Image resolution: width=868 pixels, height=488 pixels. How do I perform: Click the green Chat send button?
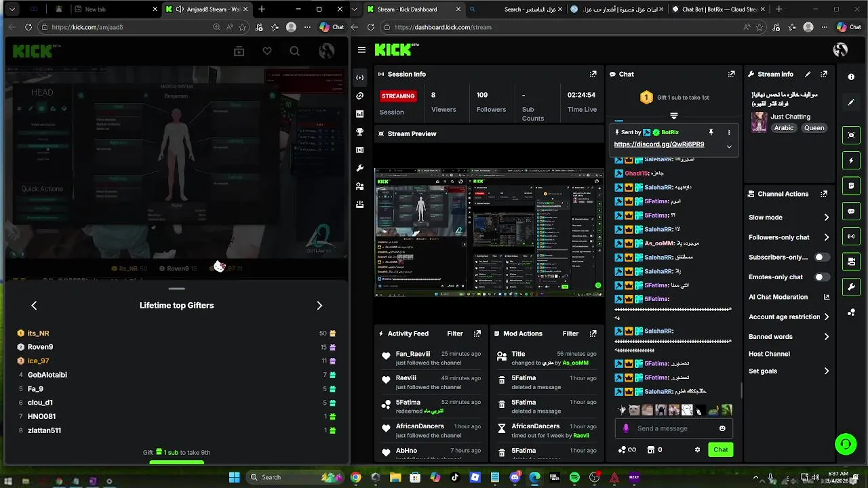(x=720, y=449)
